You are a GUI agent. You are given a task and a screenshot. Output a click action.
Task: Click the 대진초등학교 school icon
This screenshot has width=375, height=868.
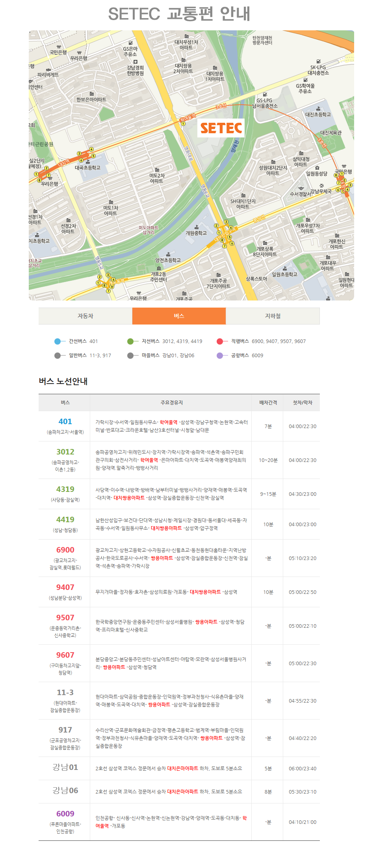[318, 109]
